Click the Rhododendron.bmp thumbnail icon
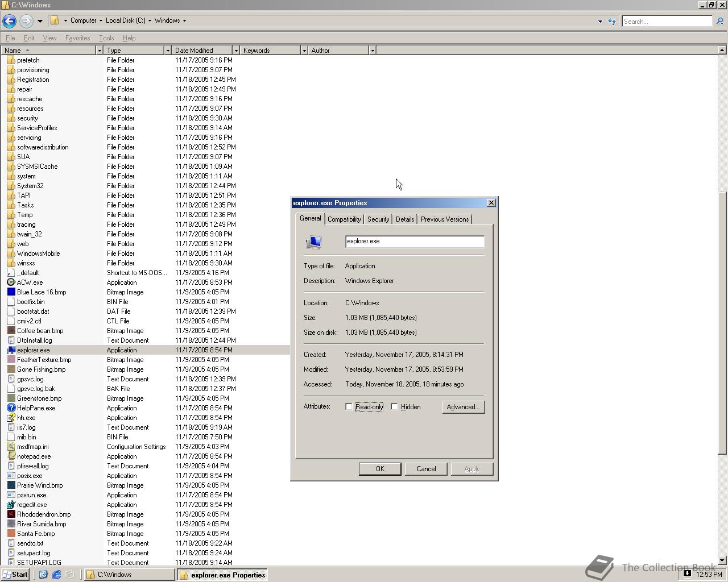The height and width of the screenshot is (582, 728). point(11,514)
